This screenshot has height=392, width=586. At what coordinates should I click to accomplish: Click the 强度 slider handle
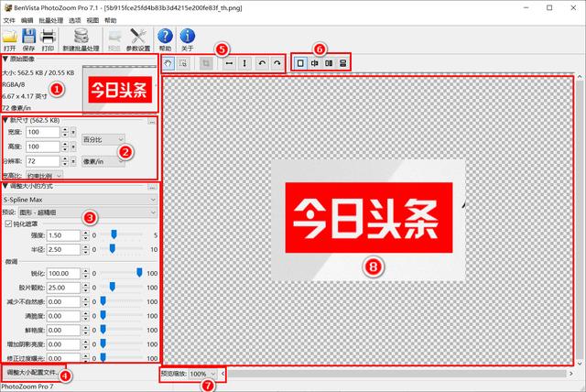click(114, 234)
